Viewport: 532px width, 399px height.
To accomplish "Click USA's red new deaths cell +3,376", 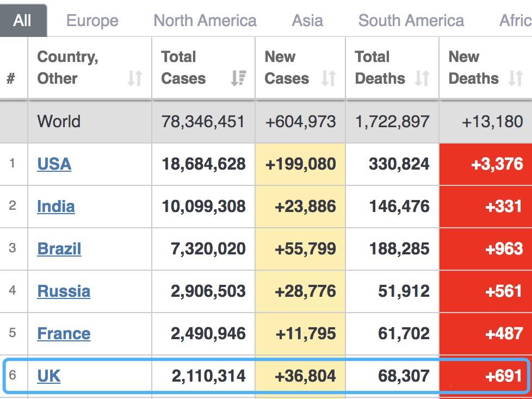I will point(485,164).
